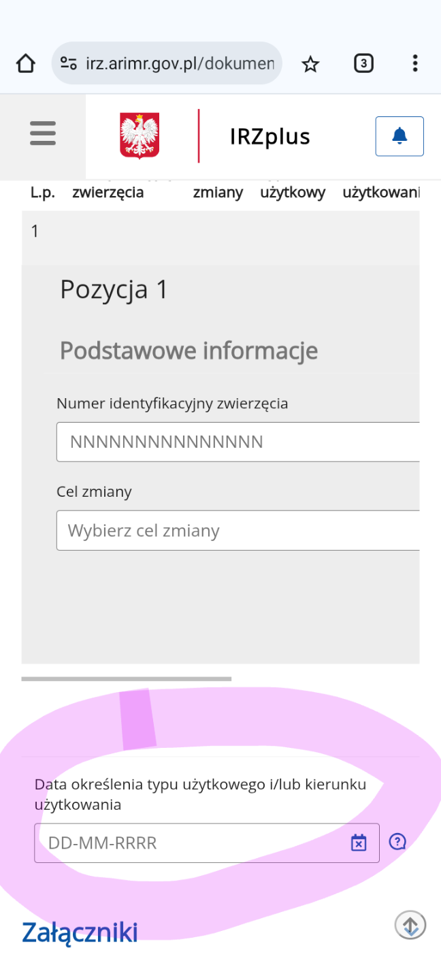Image resolution: width=441 pixels, height=980 pixels.
Task: Click the "Pozycja 1" heading
Action: 114,289
